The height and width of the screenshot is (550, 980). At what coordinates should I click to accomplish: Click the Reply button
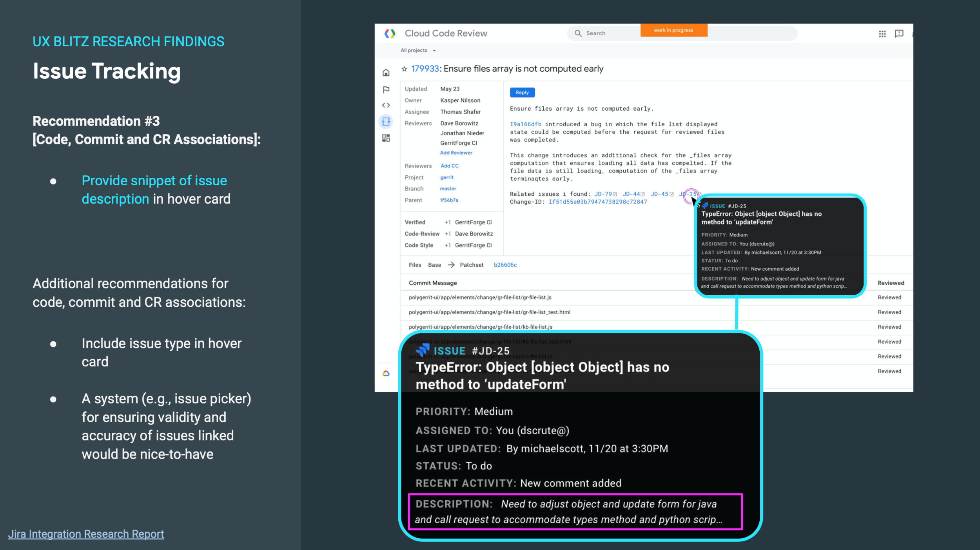click(522, 93)
